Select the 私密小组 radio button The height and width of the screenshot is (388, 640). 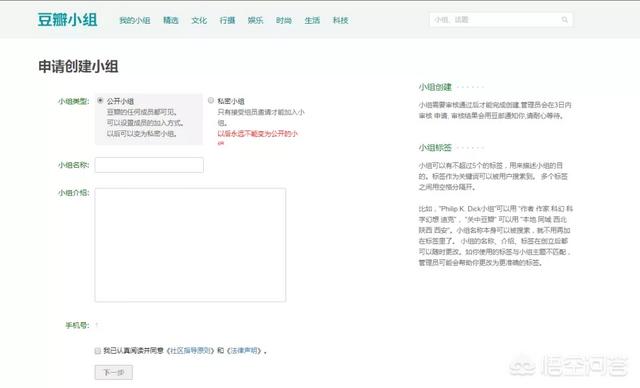point(211,100)
